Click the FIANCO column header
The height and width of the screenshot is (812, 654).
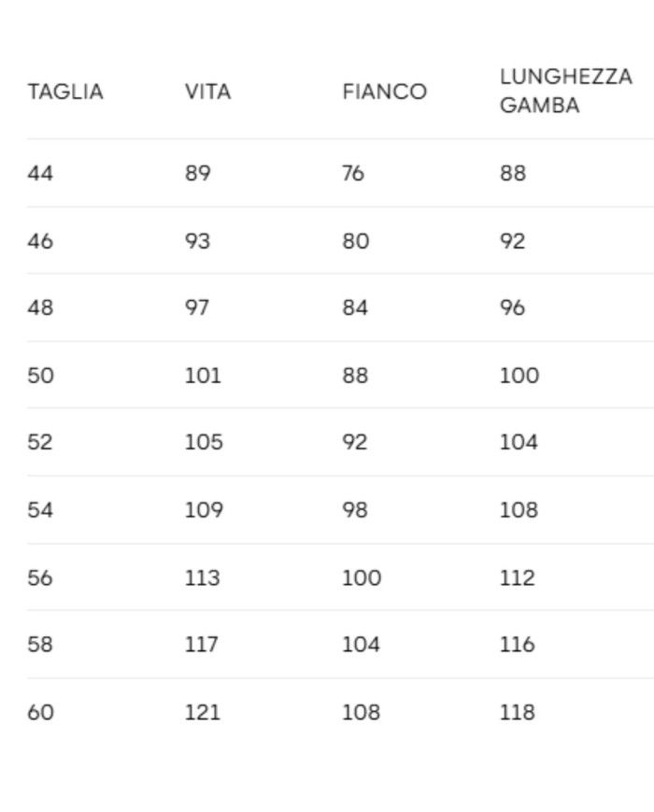[384, 92]
